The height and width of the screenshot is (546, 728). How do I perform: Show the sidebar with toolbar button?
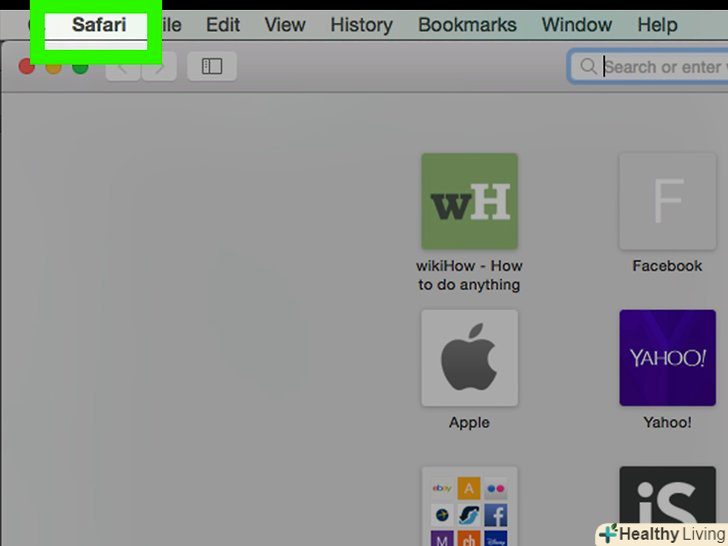(x=212, y=66)
